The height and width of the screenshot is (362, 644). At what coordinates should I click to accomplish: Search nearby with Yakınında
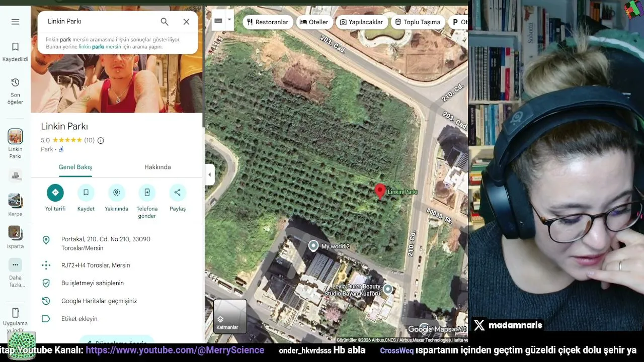pos(116,198)
